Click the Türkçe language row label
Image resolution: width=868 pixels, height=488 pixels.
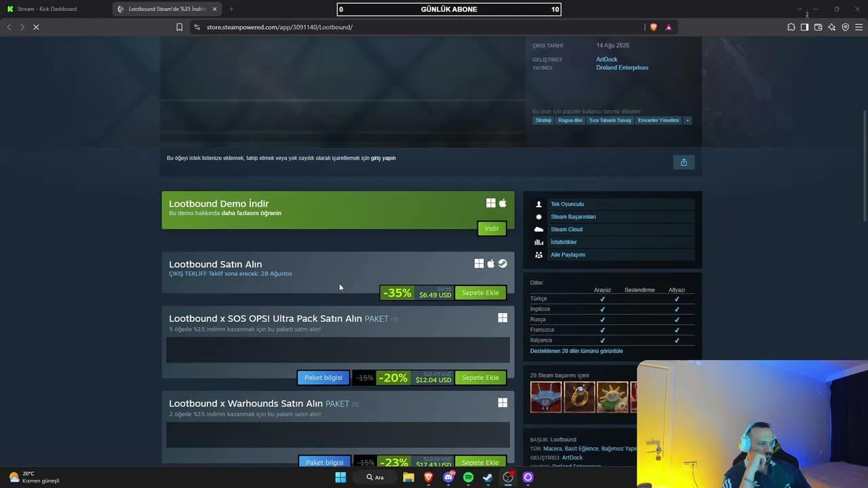tap(538, 299)
